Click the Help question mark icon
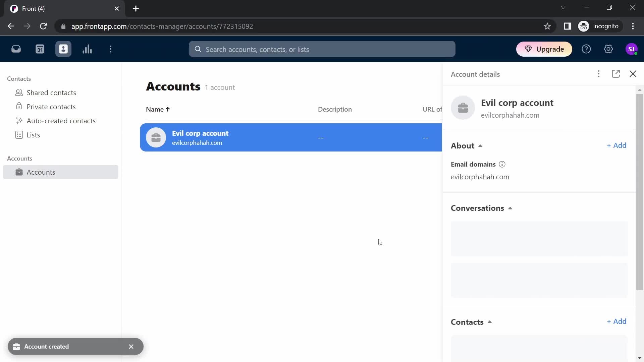The image size is (644, 362). coord(586,49)
